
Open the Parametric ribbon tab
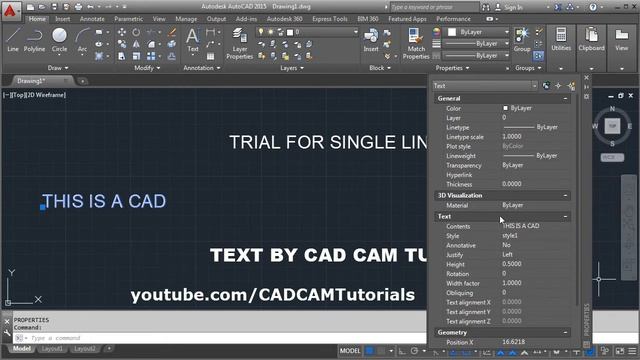coord(129,19)
